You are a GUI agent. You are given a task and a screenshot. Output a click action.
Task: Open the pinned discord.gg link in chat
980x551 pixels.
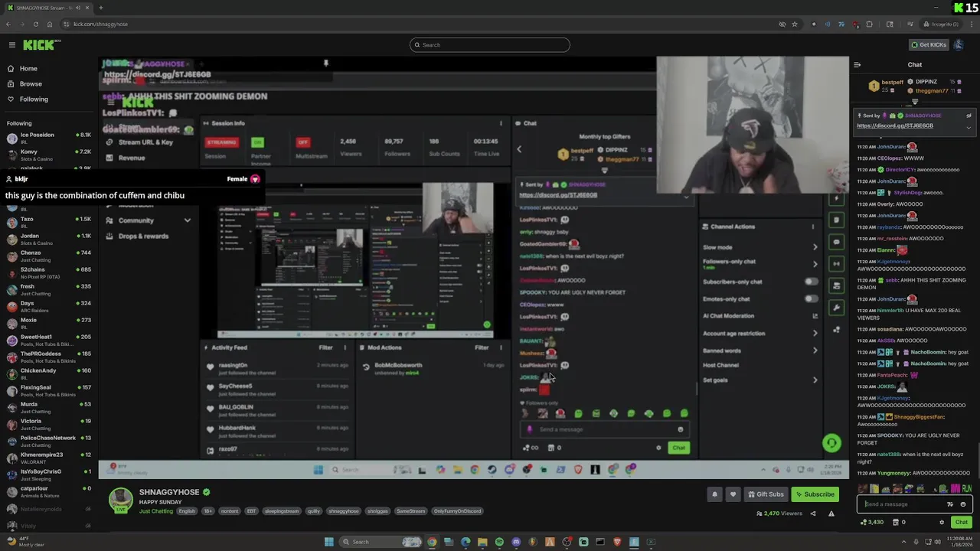[x=894, y=126]
